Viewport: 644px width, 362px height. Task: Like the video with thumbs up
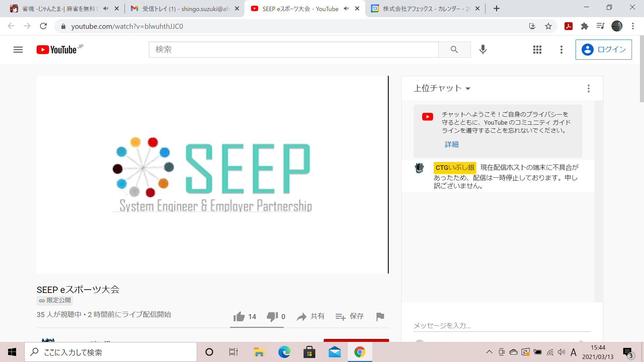click(245, 316)
